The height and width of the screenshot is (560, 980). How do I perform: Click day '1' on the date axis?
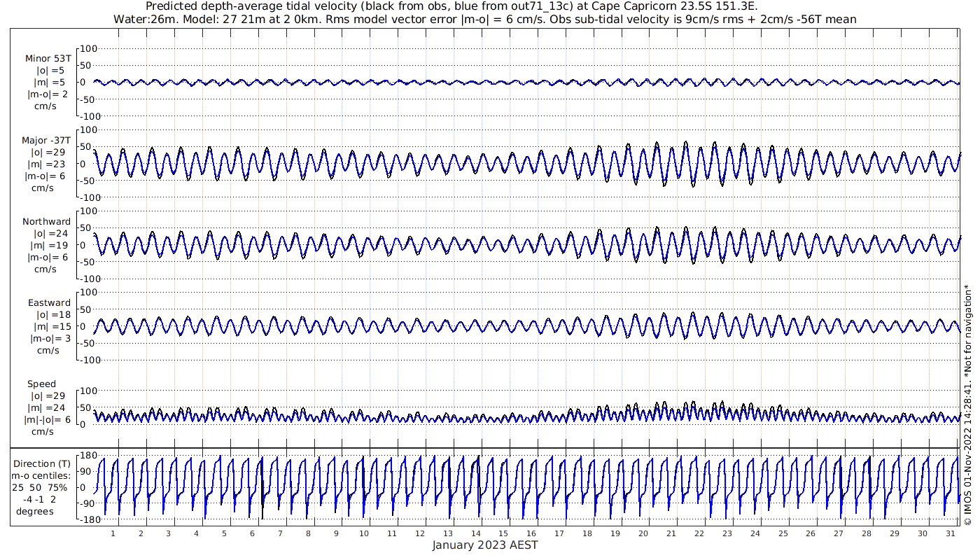click(x=113, y=533)
